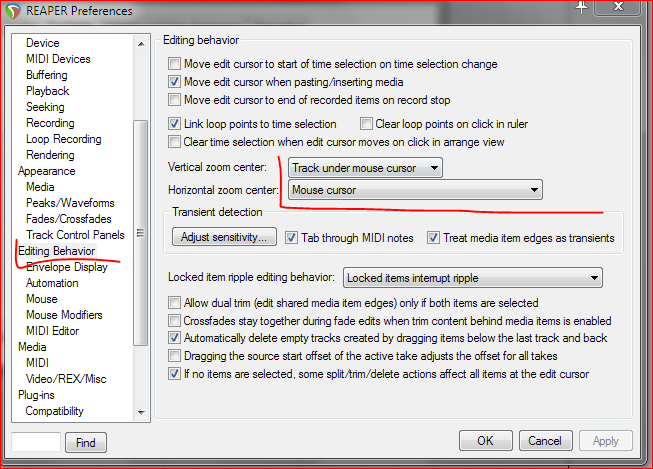Enable Move edit cursor to start of time selection
The height and width of the screenshot is (469, 653).
174,64
